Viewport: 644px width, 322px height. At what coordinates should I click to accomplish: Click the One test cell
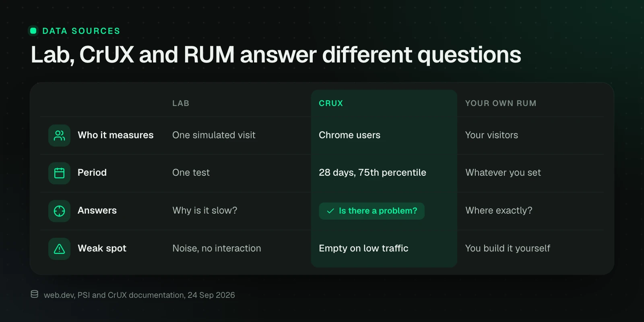point(191,172)
